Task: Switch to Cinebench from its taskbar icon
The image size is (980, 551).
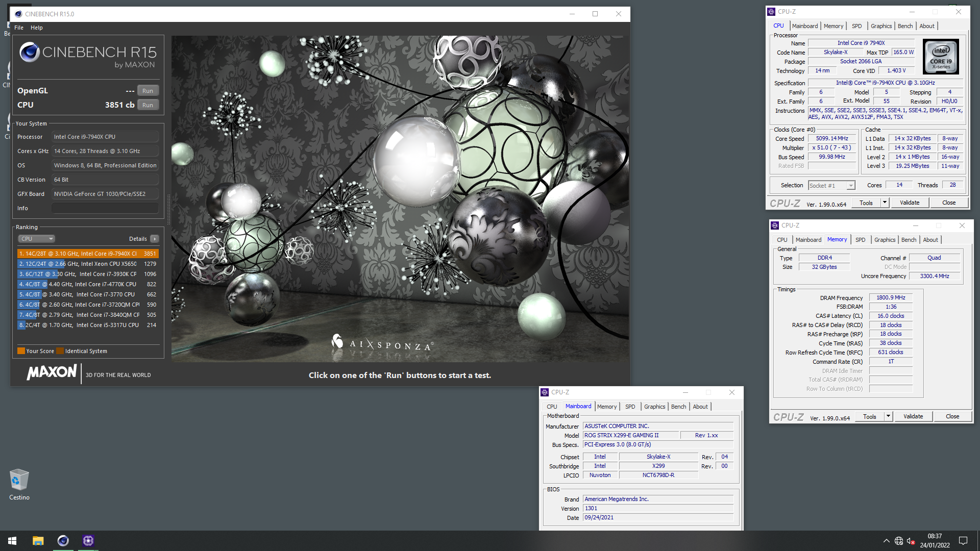Action: click(63, 541)
